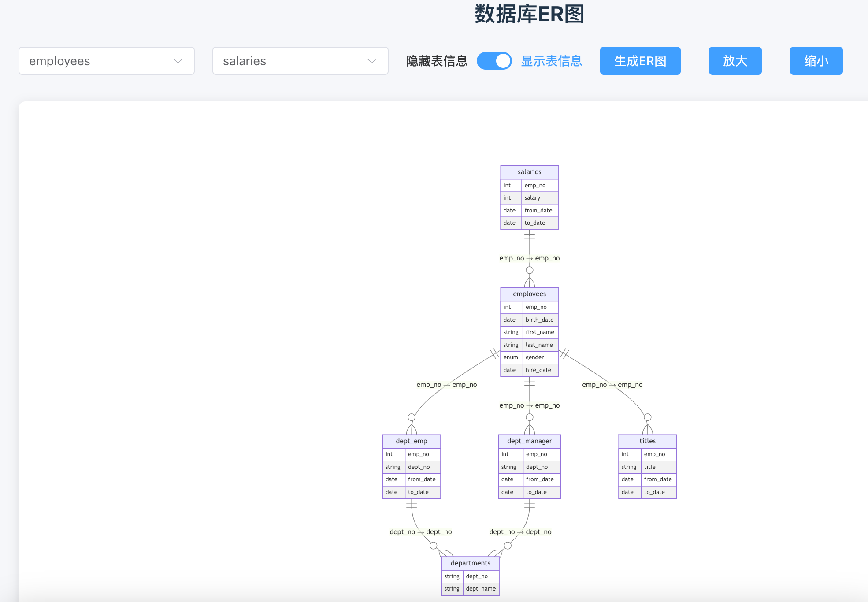Click the titles entity header
The width and height of the screenshot is (868, 602).
pyautogui.click(x=647, y=441)
